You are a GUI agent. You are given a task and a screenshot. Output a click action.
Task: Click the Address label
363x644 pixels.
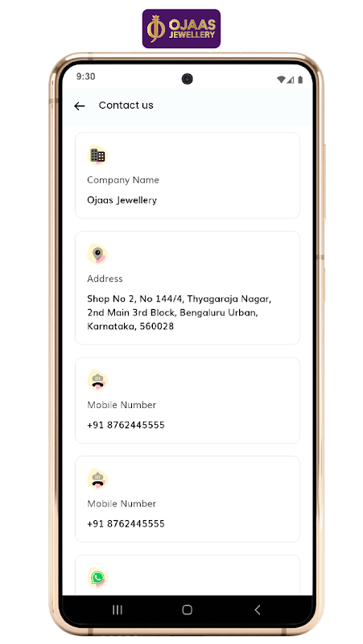105,279
